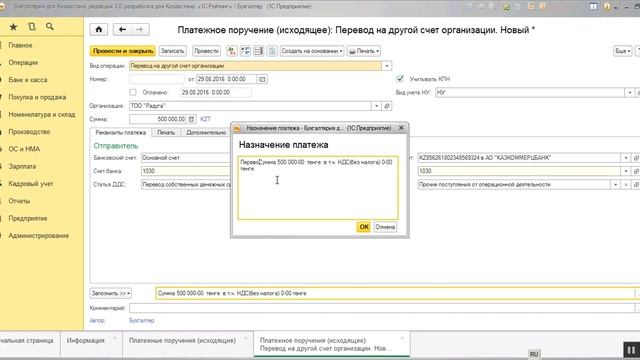Click the Сумма field showing 500 000,00
640x360 pixels.
tap(158, 119)
